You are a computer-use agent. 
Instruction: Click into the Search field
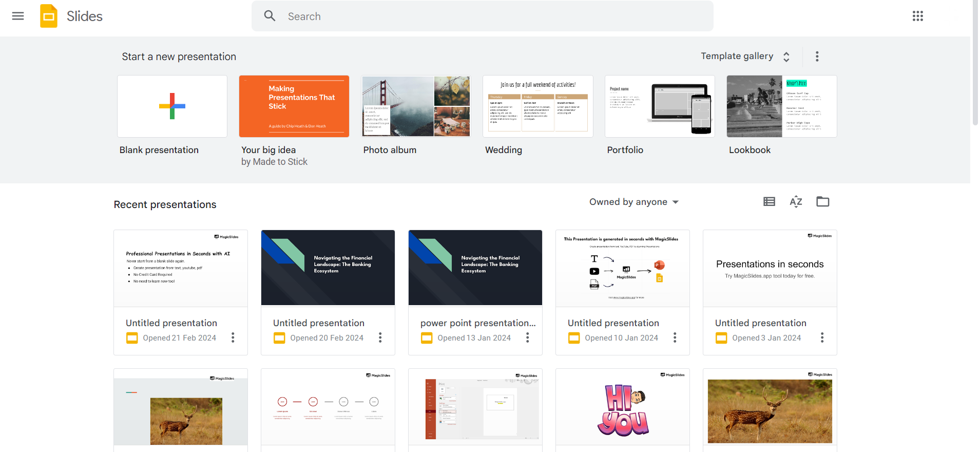483,16
